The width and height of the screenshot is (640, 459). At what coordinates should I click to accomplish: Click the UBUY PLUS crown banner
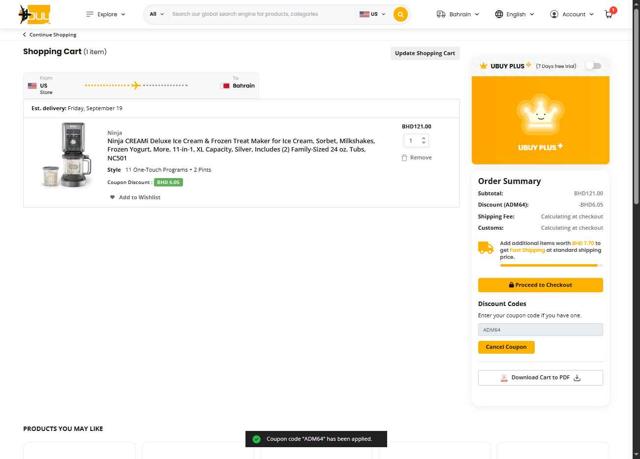point(540,120)
